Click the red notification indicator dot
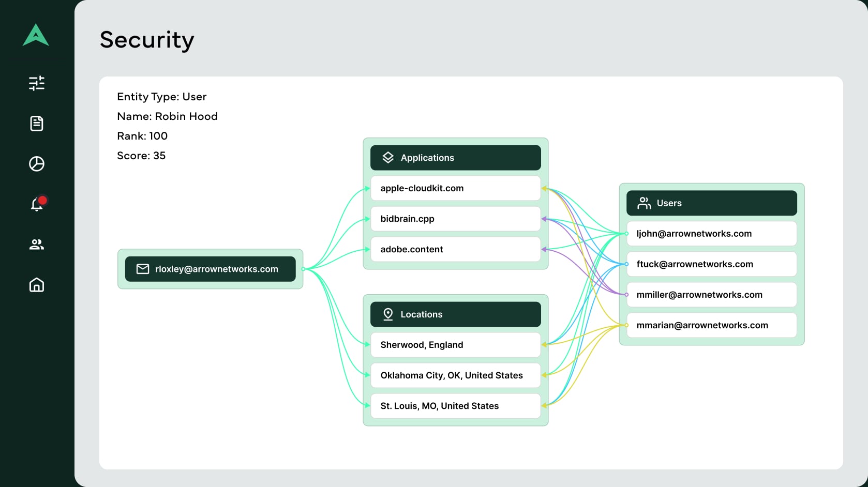 click(43, 199)
